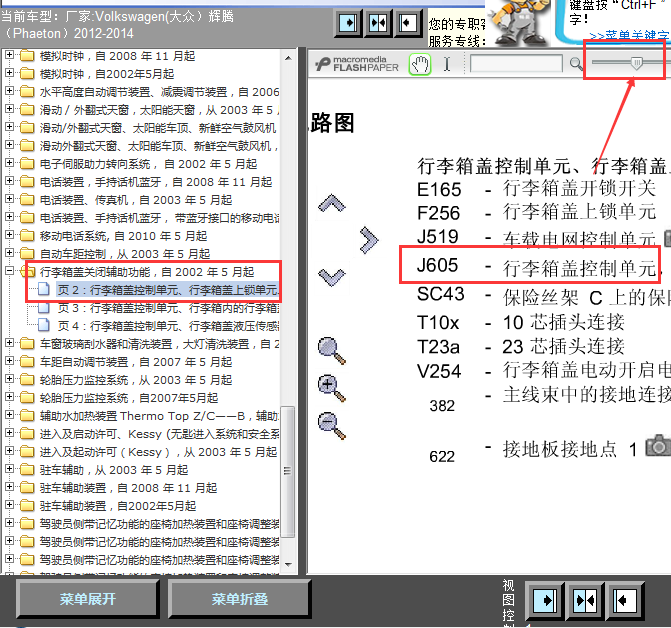Select folder 电话装置，手持话机蓝牙，自 2008 年 11 月起
This screenshot has width=671, height=628.
(156, 182)
